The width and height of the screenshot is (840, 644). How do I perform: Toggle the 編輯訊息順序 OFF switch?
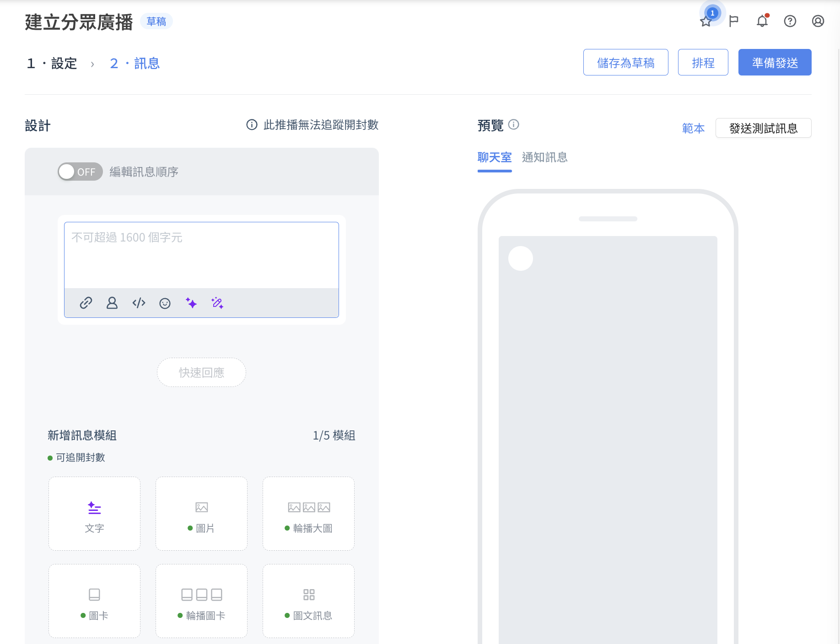80,172
